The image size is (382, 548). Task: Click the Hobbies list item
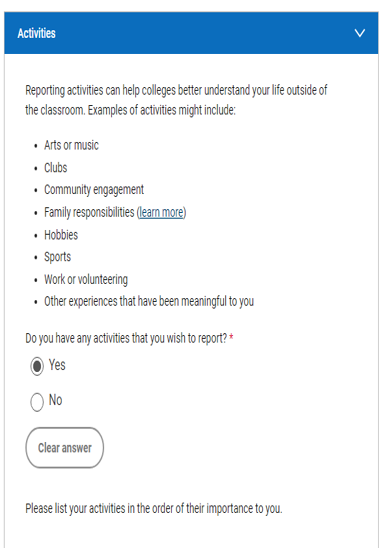(x=61, y=235)
